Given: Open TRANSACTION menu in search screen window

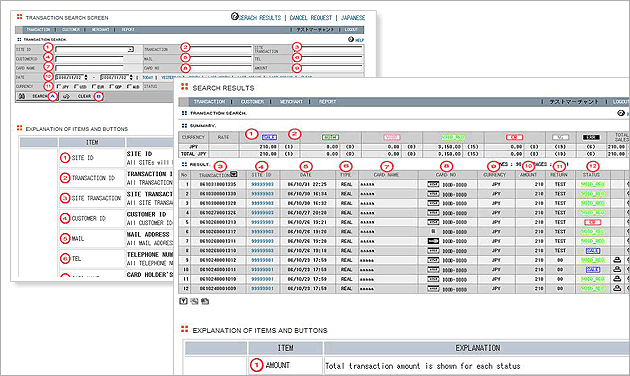Looking at the screenshot, I should click(38, 30).
